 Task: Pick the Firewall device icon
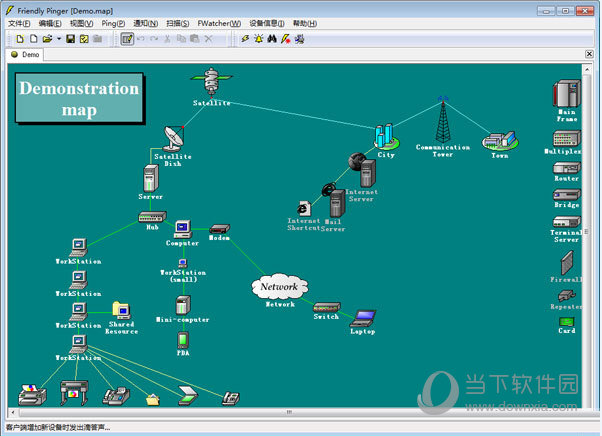coord(567,263)
